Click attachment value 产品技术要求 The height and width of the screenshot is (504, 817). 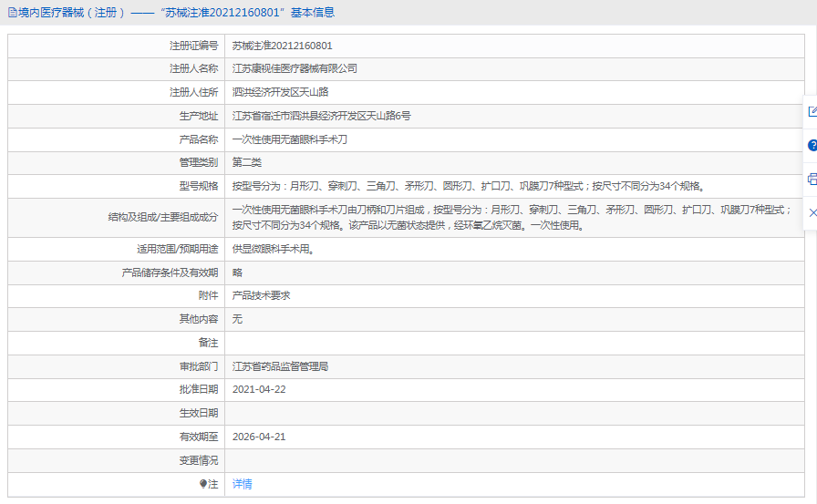click(261, 295)
